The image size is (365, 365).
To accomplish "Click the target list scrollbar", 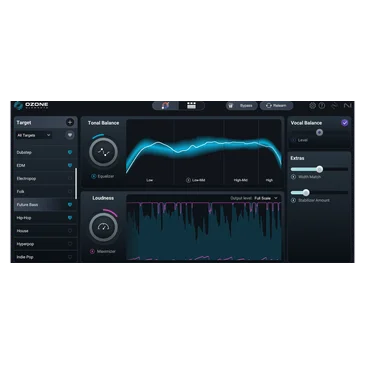I will (76, 183).
